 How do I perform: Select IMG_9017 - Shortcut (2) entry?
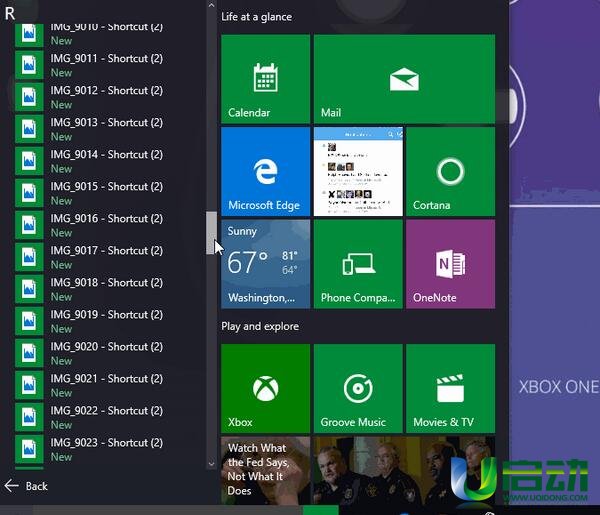pyautogui.click(x=109, y=257)
